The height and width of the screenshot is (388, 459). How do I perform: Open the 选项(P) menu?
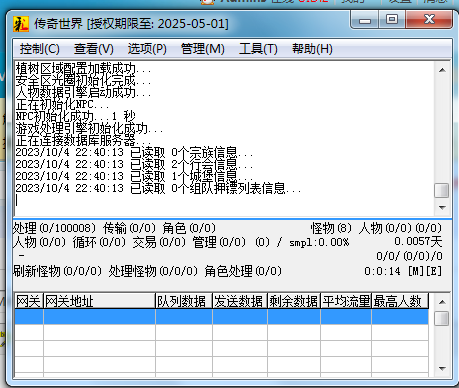pos(147,49)
